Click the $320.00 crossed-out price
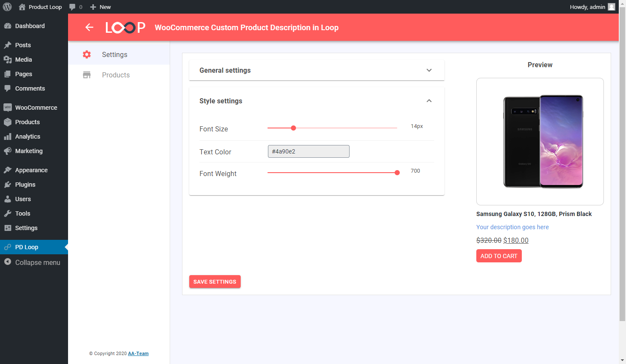The image size is (626, 364). (489, 240)
